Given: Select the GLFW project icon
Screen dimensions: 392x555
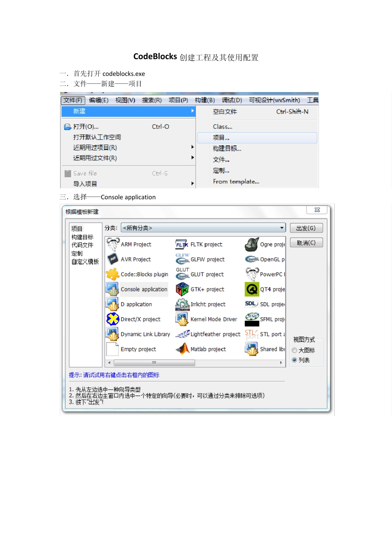Looking at the screenshot, I should [x=182, y=259].
